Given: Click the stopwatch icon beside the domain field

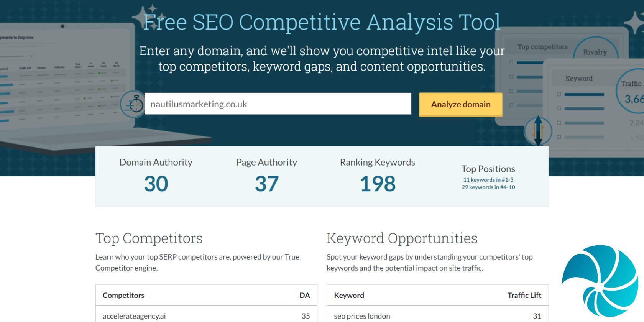Looking at the screenshot, I should (x=133, y=103).
